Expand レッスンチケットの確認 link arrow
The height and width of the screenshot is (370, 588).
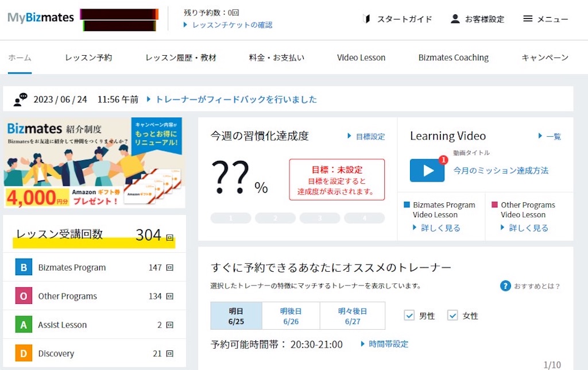pyautogui.click(x=185, y=25)
